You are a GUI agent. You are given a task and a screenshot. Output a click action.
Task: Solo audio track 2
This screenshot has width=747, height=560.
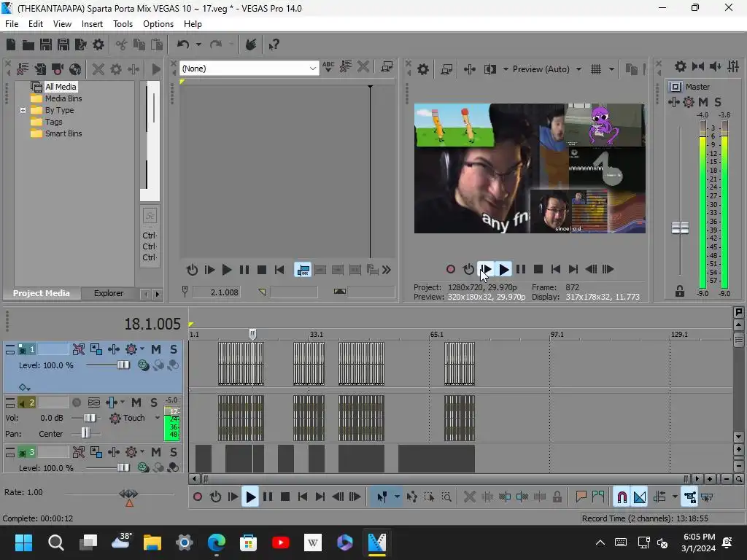coord(154,402)
